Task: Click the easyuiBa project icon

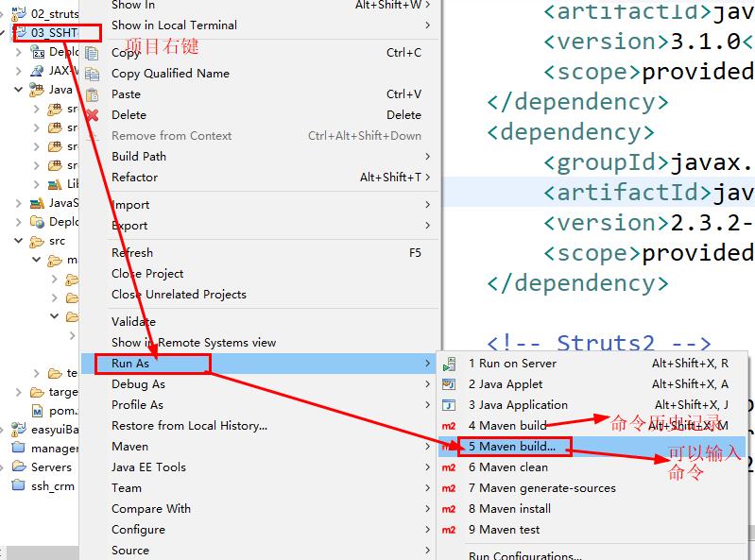Action: point(19,429)
